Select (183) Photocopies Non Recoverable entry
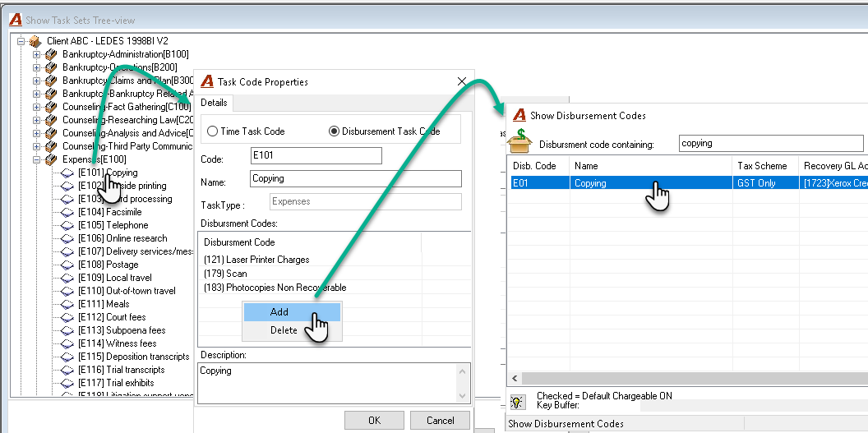Image resolution: width=868 pixels, height=433 pixels. (x=275, y=288)
